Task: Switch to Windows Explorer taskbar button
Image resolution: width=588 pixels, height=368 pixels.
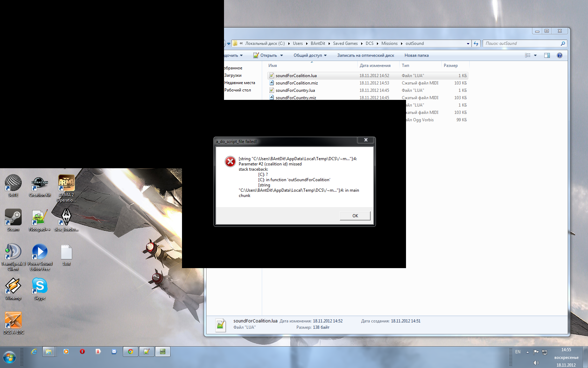Action: click(x=49, y=352)
